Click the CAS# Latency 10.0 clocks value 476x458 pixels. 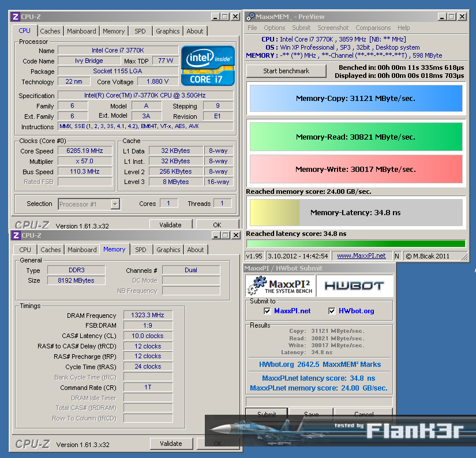tap(148, 336)
